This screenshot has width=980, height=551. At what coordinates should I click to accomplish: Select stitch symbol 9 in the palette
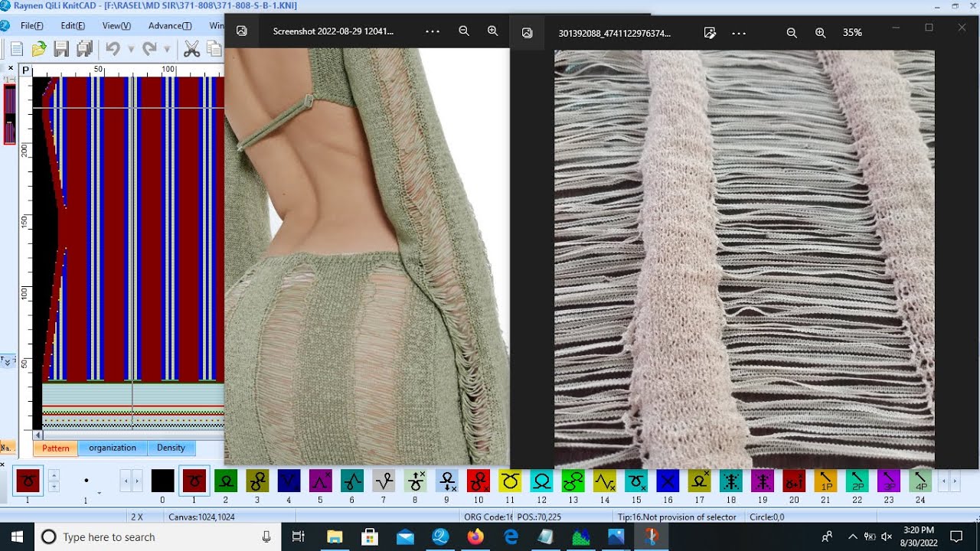click(446, 481)
